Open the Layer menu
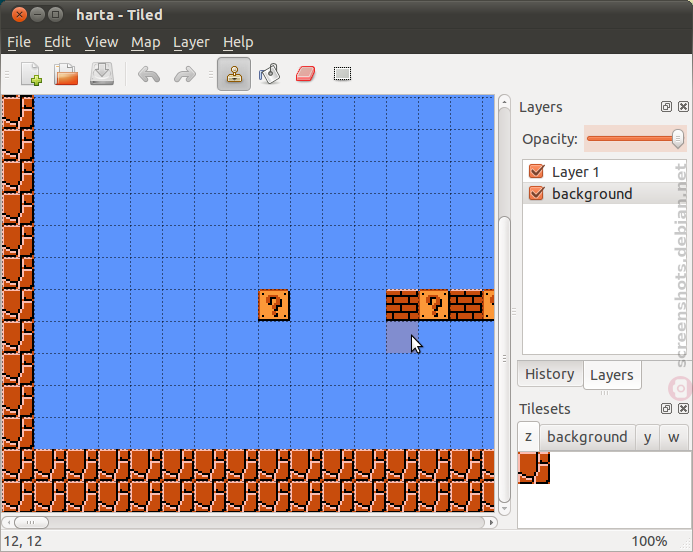The height and width of the screenshot is (552, 693). 191,42
